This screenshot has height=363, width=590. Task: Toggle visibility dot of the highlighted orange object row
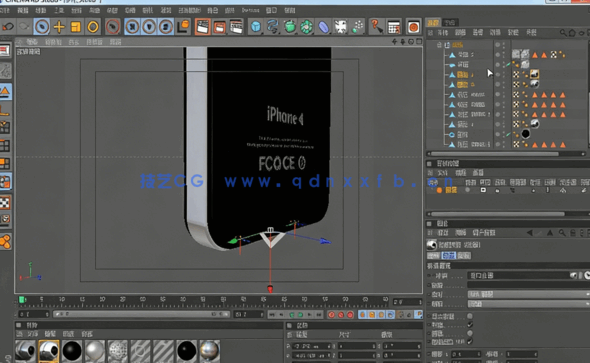(497, 74)
